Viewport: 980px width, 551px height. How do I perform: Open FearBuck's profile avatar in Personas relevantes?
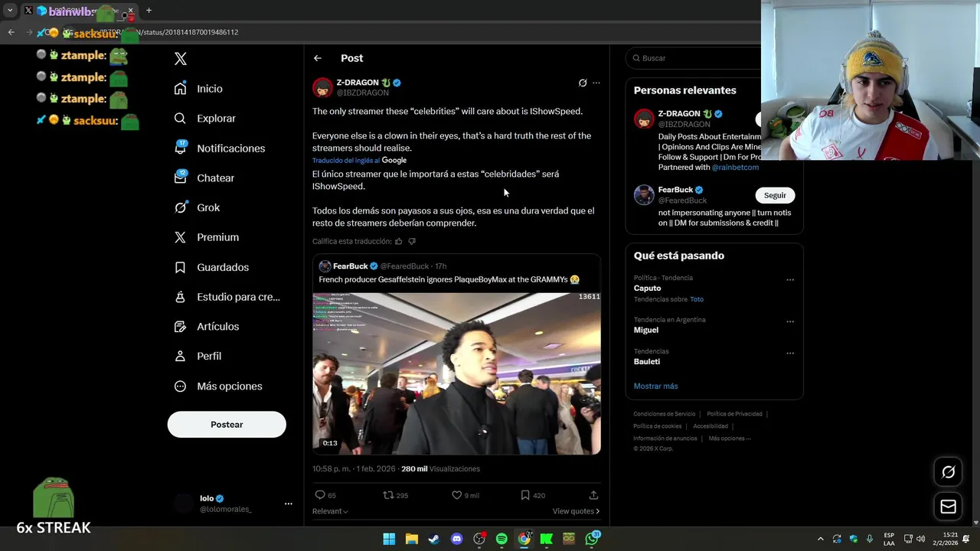pos(644,194)
